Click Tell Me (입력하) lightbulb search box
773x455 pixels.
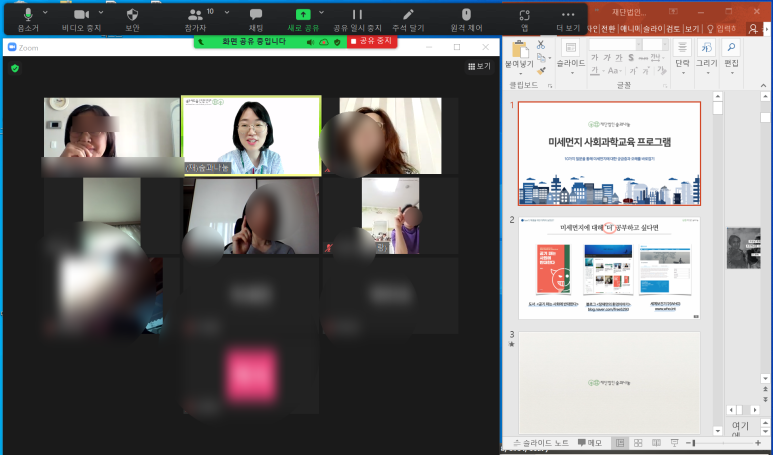721,29
